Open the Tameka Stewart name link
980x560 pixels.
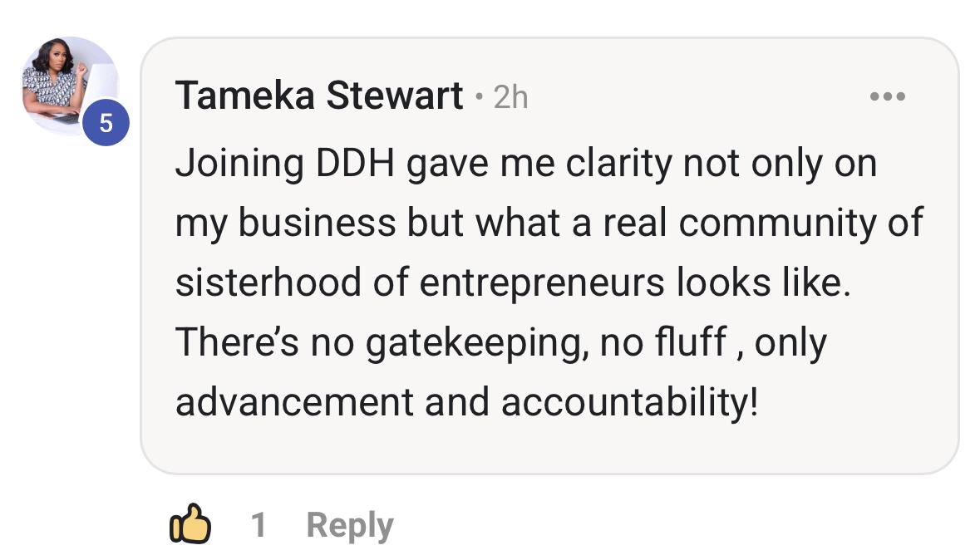tap(318, 97)
